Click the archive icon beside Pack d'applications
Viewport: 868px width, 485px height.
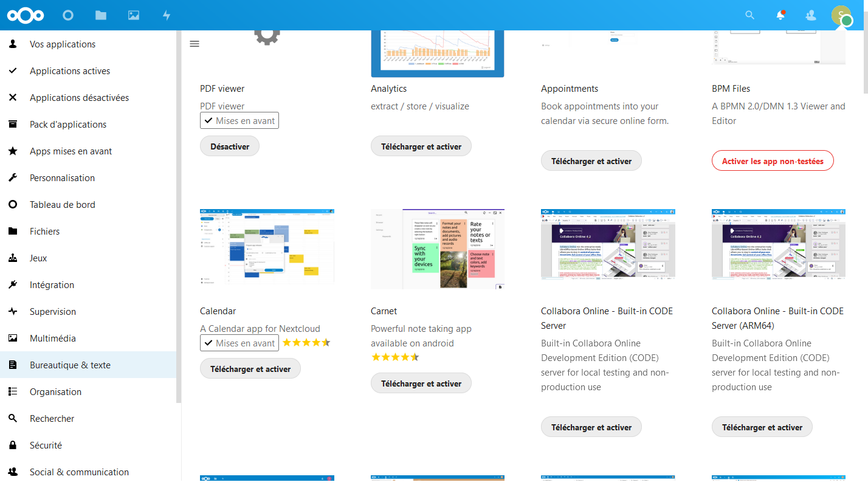coord(13,124)
